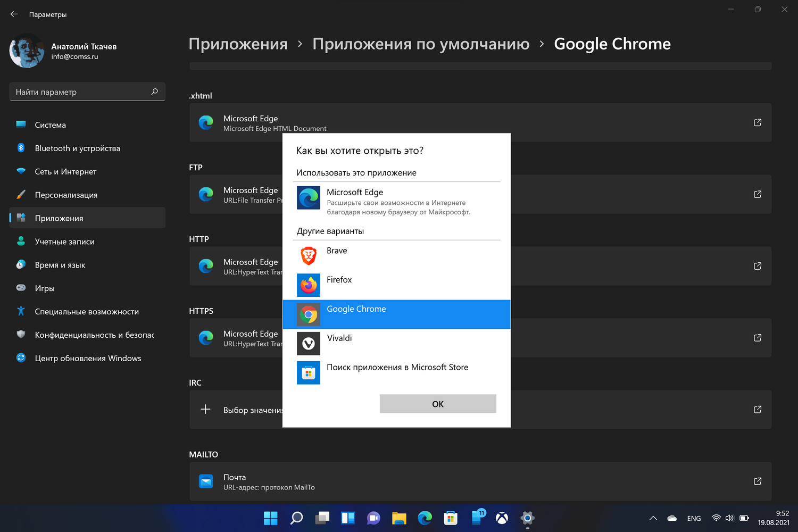Image resolution: width=798 pixels, height=532 pixels.
Task: Open Microsoft Store app search option
Action: click(396, 373)
